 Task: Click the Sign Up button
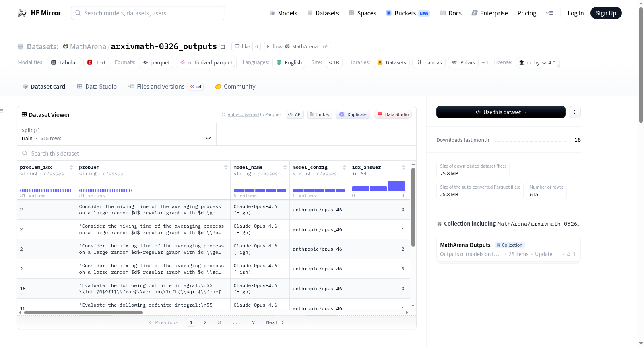(606, 13)
